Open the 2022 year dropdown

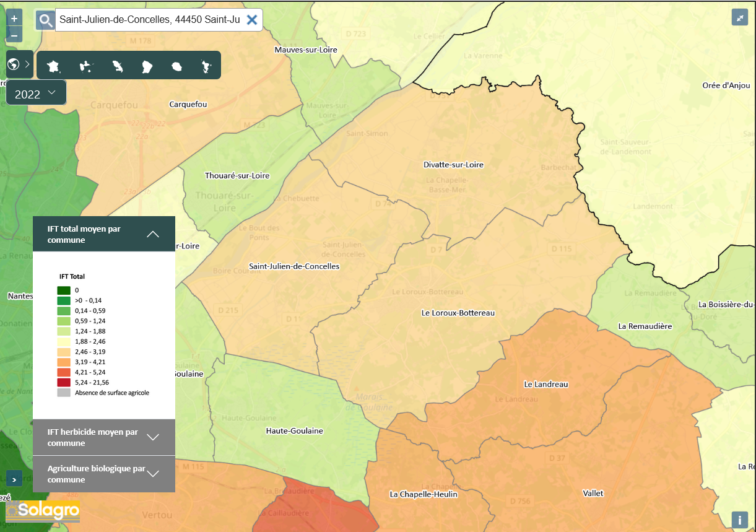point(36,94)
